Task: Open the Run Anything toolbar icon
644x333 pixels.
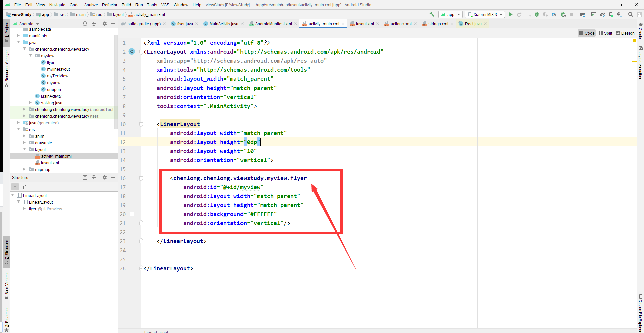Action: click(594, 14)
